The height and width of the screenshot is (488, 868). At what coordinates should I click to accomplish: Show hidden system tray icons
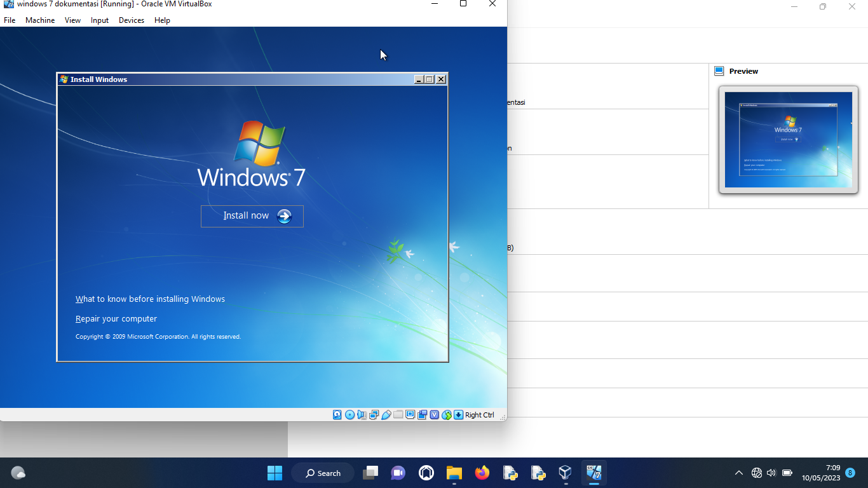click(738, 473)
